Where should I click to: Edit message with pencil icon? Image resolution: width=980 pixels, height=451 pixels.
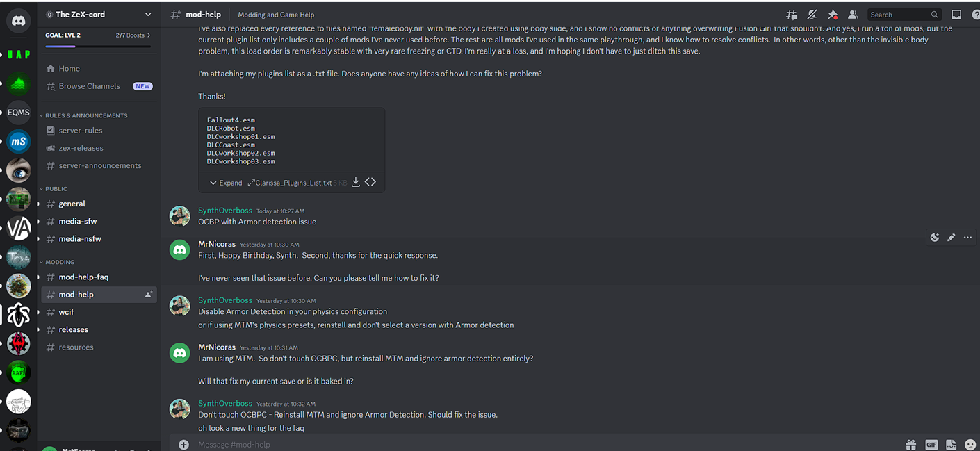point(952,238)
